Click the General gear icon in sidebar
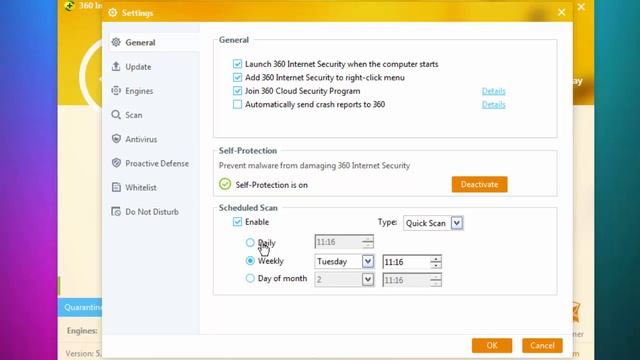 [x=116, y=42]
